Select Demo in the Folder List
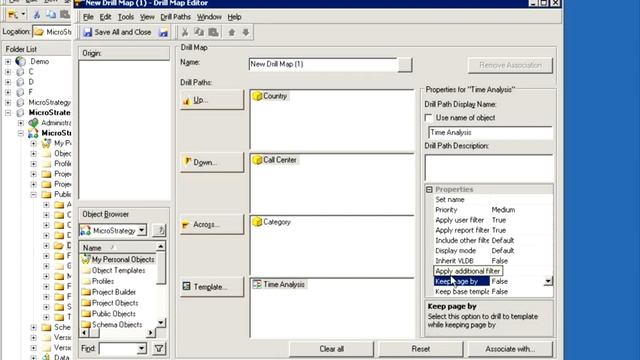This screenshot has width=640, height=360. 40,62
